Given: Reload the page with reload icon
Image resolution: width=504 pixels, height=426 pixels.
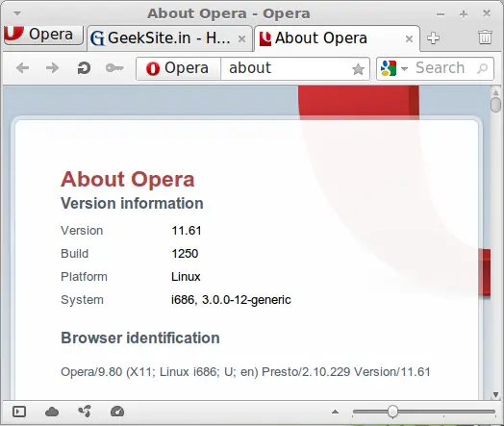Looking at the screenshot, I should (x=84, y=68).
